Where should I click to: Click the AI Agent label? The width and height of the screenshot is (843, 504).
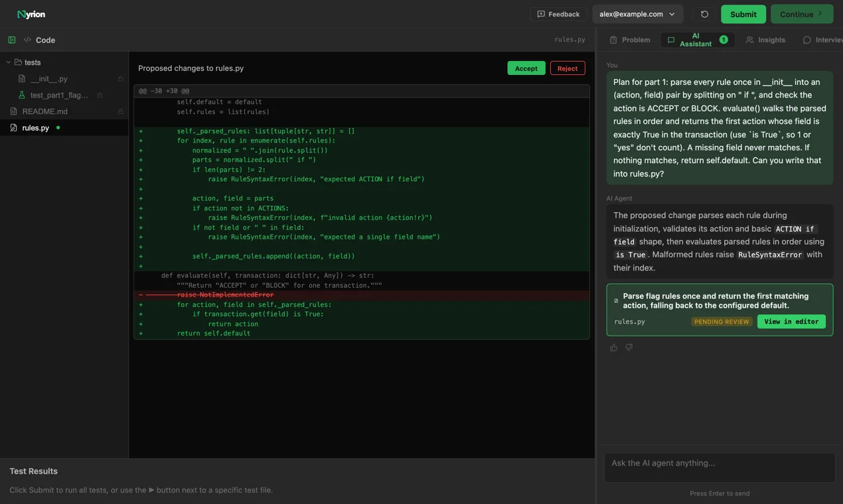click(619, 198)
